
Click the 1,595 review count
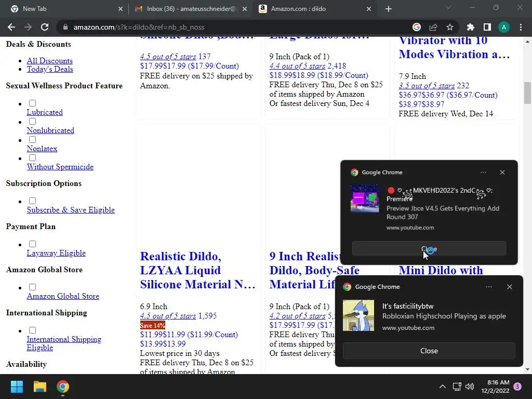pyautogui.click(x=207, y=316)
